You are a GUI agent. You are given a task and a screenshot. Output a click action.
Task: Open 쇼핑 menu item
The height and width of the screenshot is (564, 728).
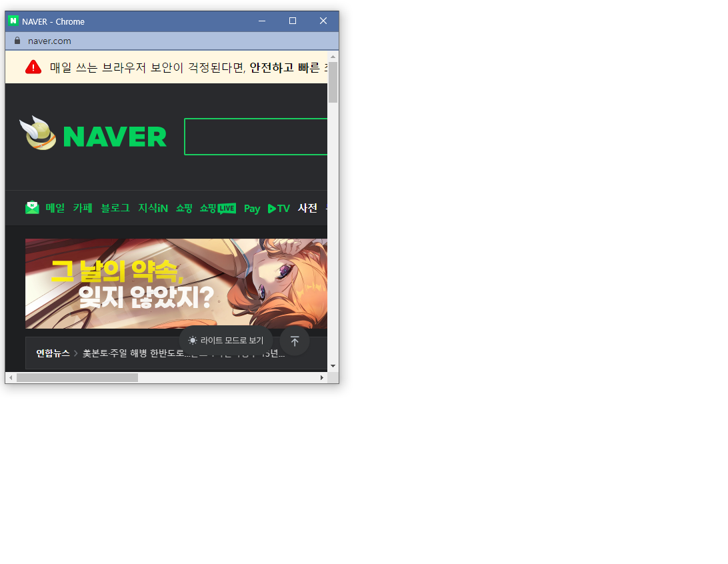click(184, 208)
